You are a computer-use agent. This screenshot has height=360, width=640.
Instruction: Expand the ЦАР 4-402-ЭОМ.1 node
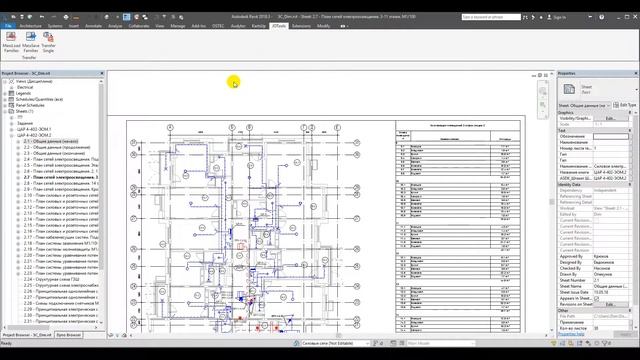pos(12,129)
